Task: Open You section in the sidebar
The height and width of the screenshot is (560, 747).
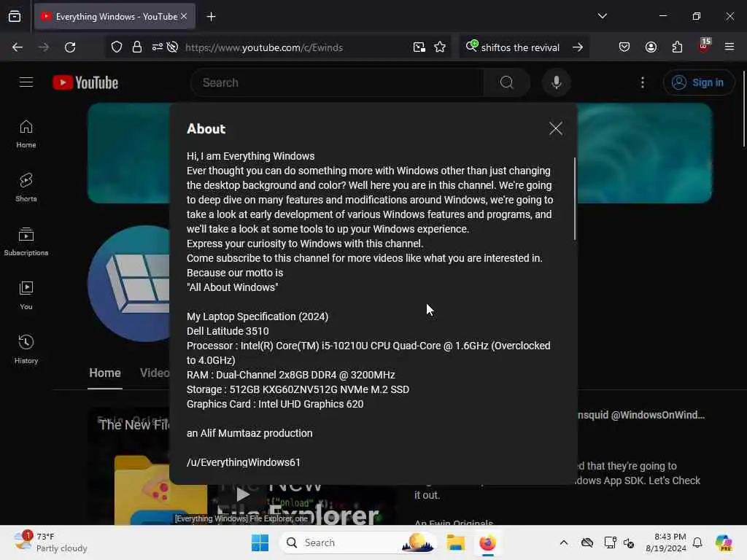Action: click(26, 295)
